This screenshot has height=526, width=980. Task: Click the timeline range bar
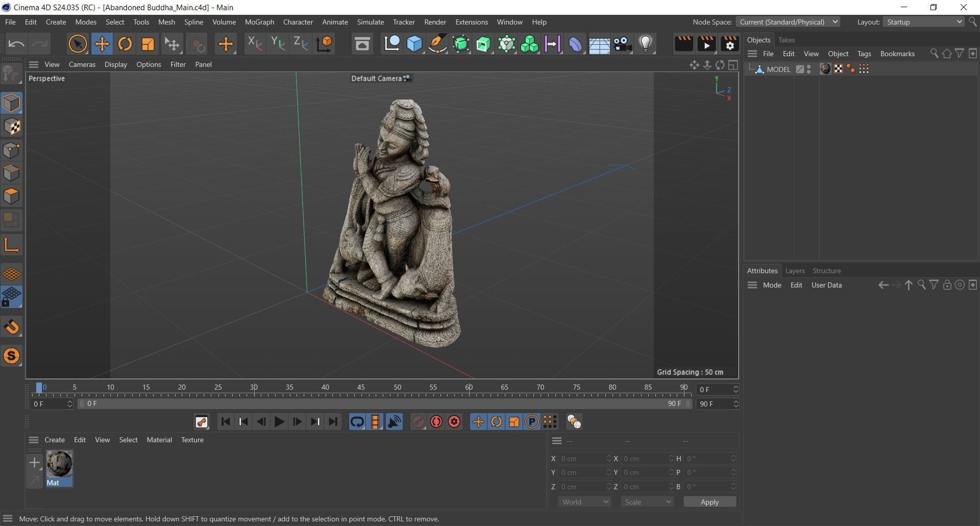(384, 403)
